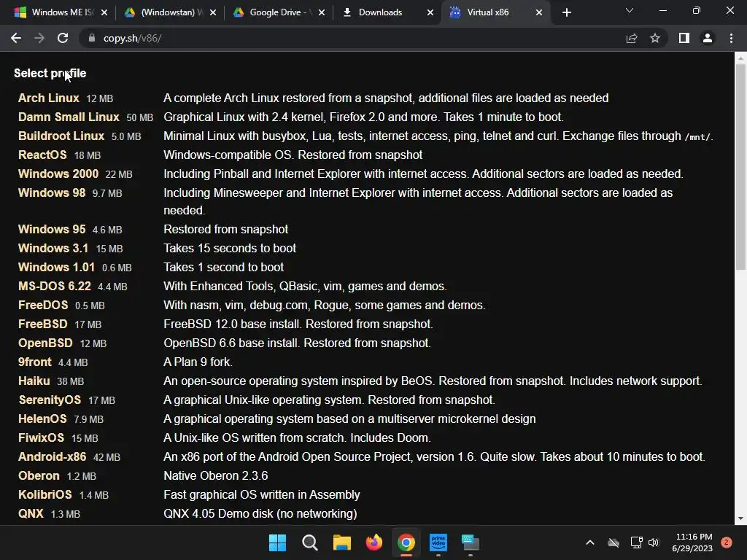
Task: Open File Explorer from taskbar
Action: click(341, 542)
